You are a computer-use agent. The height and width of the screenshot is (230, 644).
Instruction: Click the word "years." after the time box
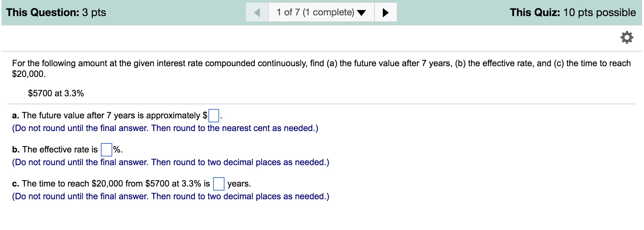point(239,184)
